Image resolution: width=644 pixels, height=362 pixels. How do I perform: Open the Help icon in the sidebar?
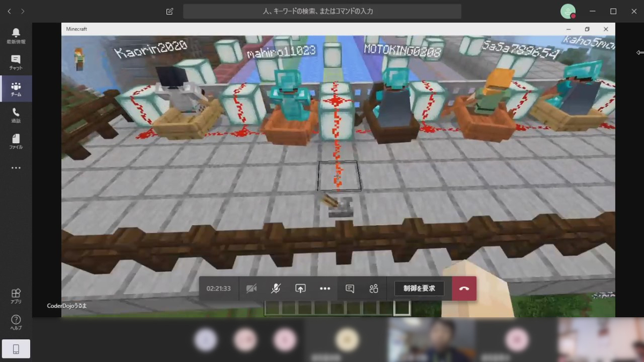16,322
